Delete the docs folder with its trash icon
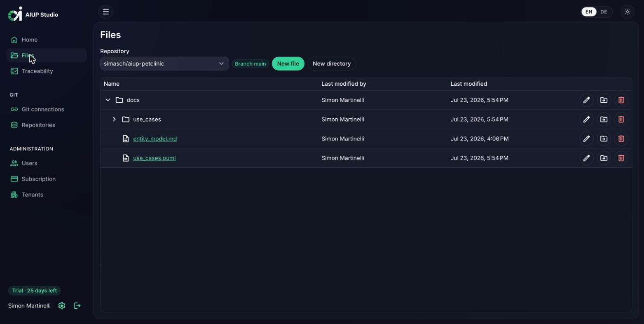The width and height of the screenshot is (644, 324). (621, 100)
